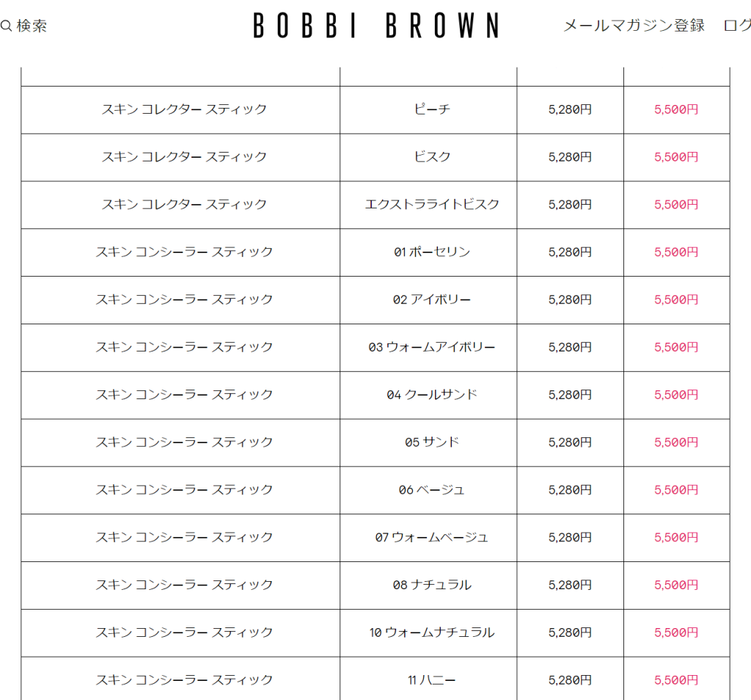The height and width of the screenshot is (700, 751).
Task: Click the search magnifier icon
Action: coord(6,26)
